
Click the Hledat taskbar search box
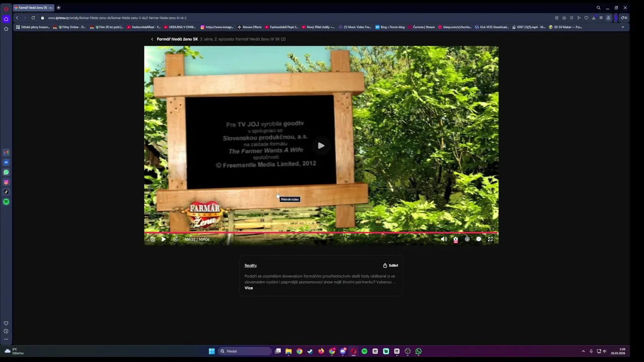245,351
